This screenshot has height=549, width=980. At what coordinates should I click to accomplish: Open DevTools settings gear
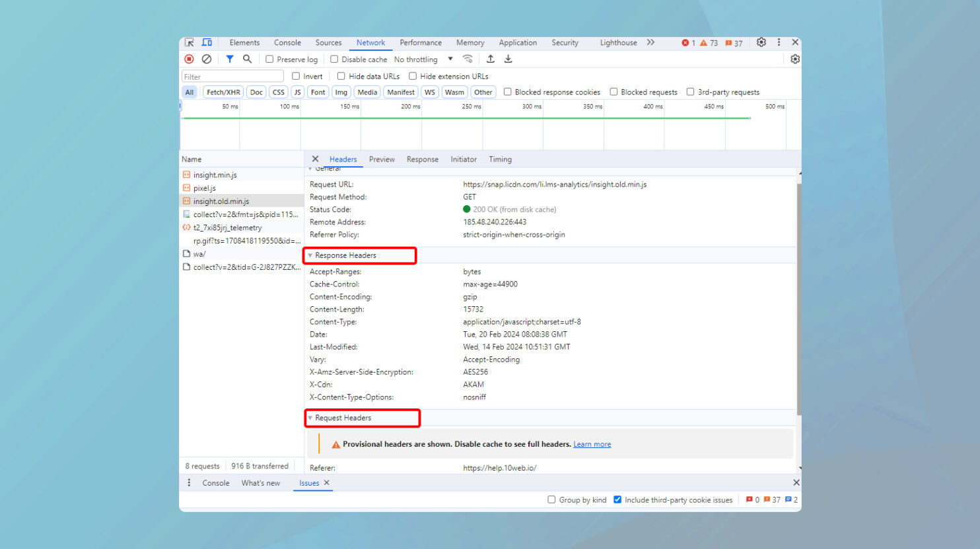pos(761,42)
